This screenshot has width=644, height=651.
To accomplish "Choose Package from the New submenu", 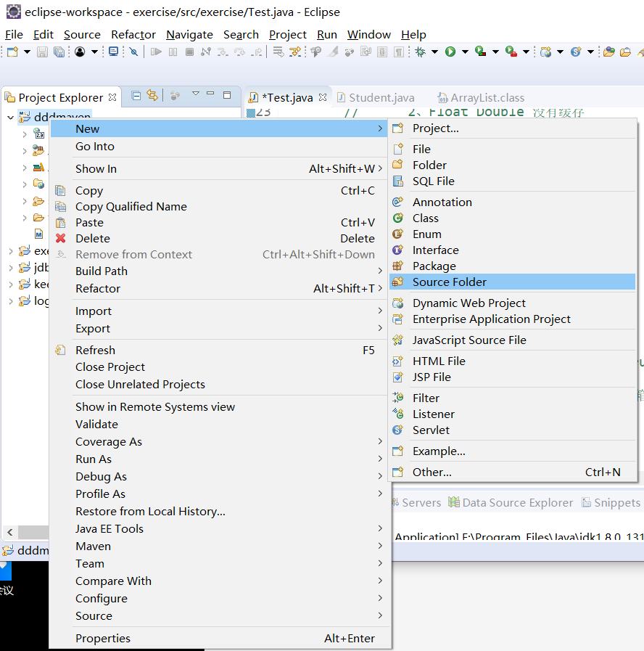I will point(513,266).
